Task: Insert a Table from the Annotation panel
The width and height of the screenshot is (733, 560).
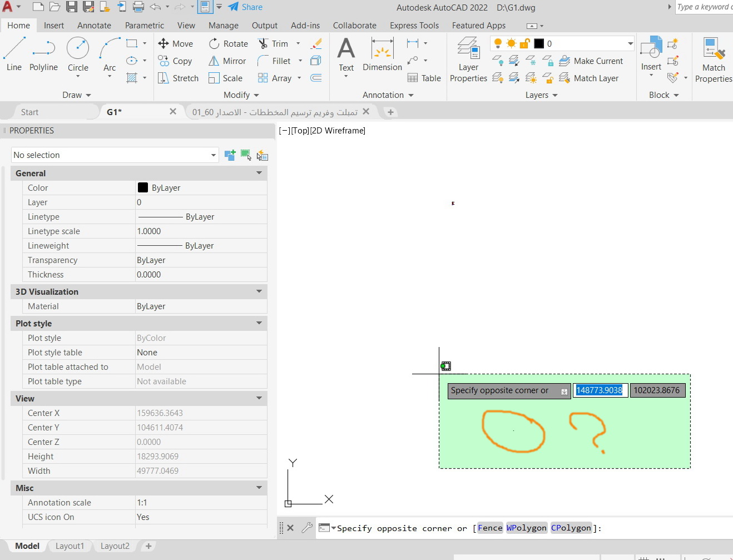Action: (424, 78)
